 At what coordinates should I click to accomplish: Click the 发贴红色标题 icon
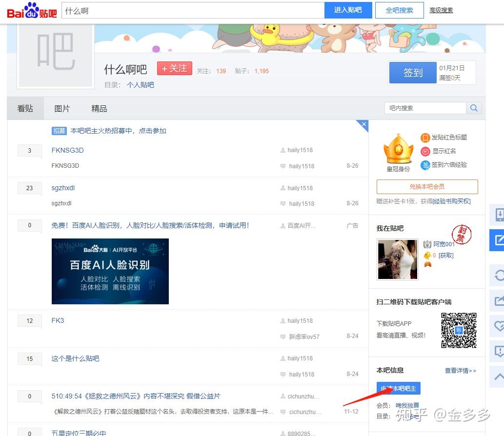tap(425, 138)
